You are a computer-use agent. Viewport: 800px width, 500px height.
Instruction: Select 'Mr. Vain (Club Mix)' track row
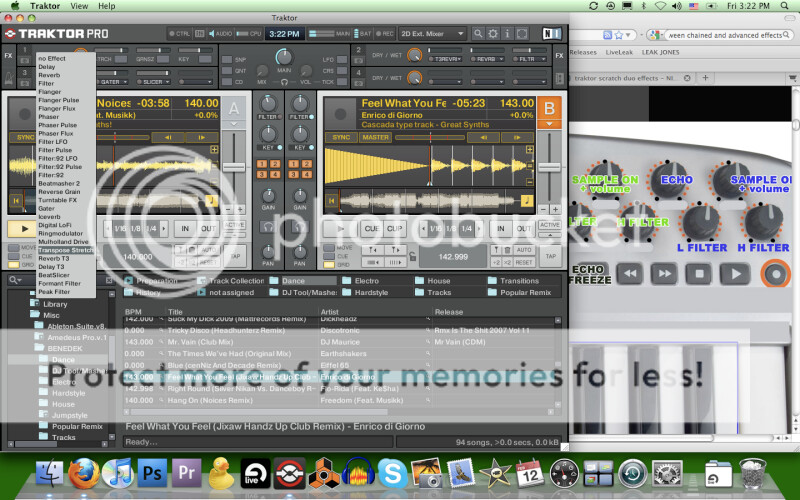341,342
